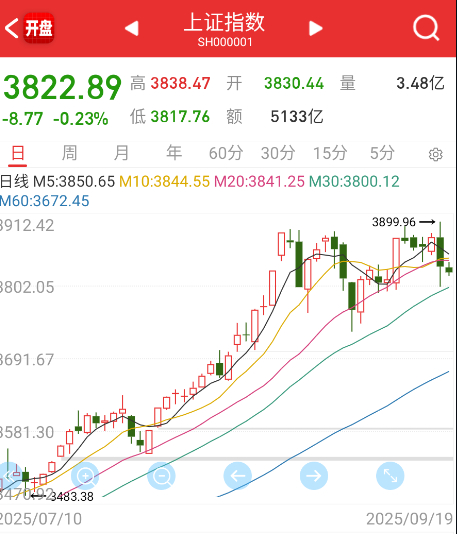Tap the M10:3844.55 moving average label
The width and height of the screenshot is (457, 534).
click(164, 182)
